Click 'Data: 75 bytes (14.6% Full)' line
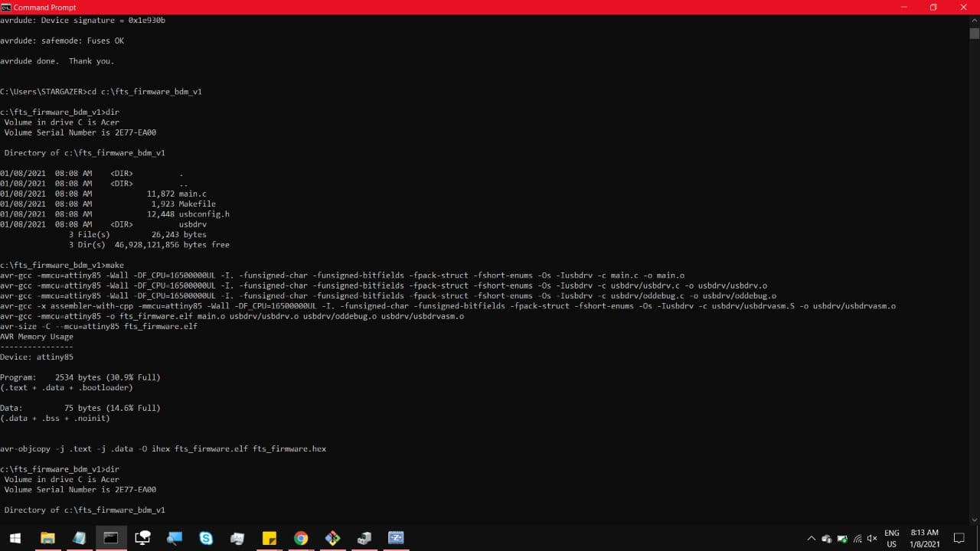 click(80, 408)
